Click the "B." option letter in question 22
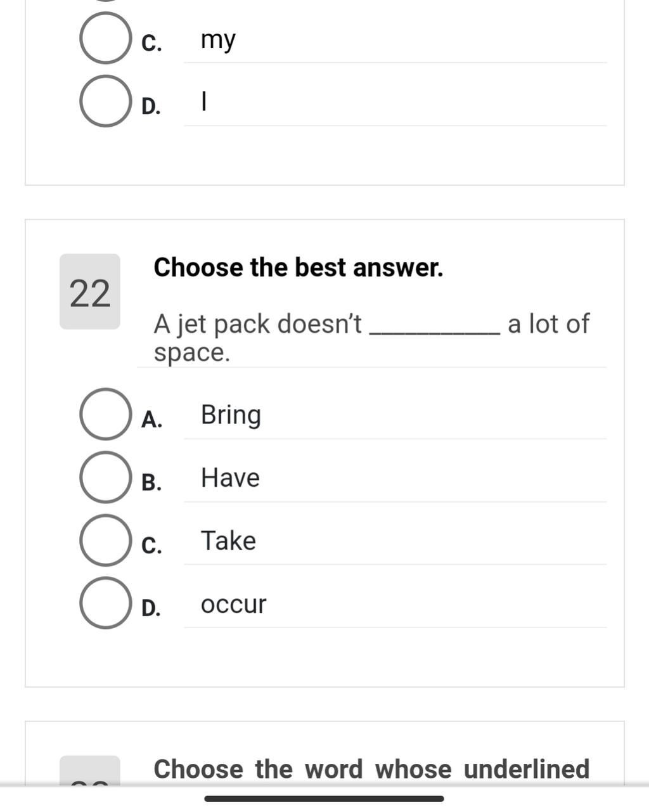Viewport: 649px width, 812px height. click(x=151, y=482)
